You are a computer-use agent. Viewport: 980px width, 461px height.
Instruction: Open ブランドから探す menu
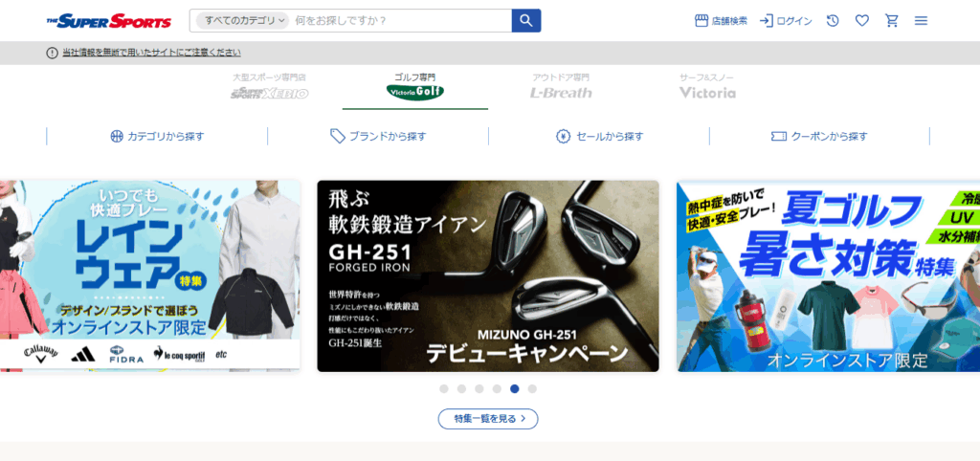tap(378, 136)
